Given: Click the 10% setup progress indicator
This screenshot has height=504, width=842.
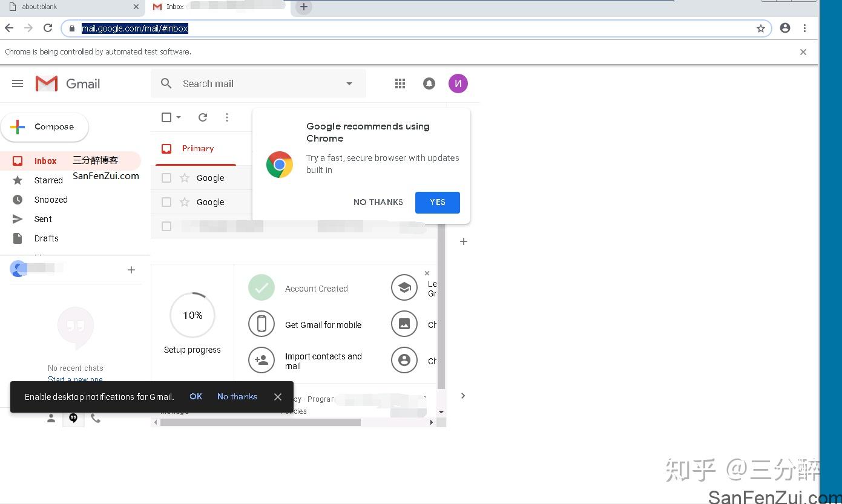Looking at the screenshot, I should pos(192,315).
